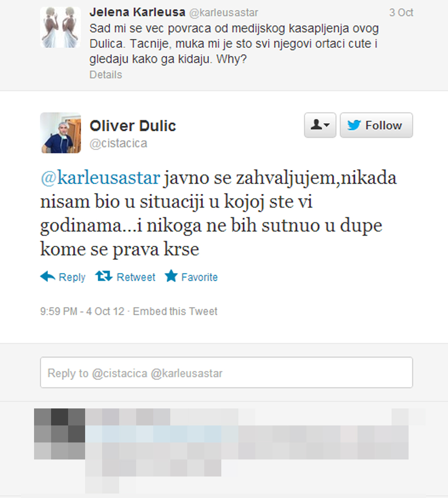448x498 pixels.
Task: Click Embed this Tweet link
Action: point(175,311)
